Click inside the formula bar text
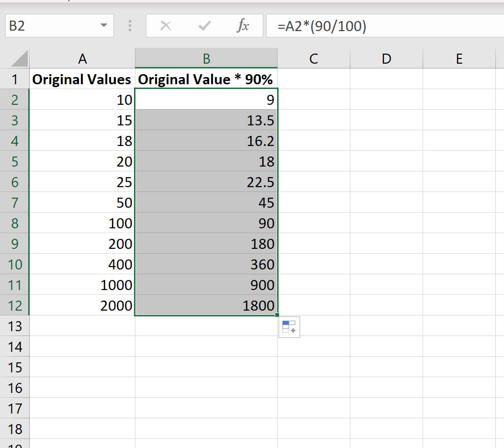Image resolution: width=504 pixels, height=448 pixels. click(x=383, y=26)
